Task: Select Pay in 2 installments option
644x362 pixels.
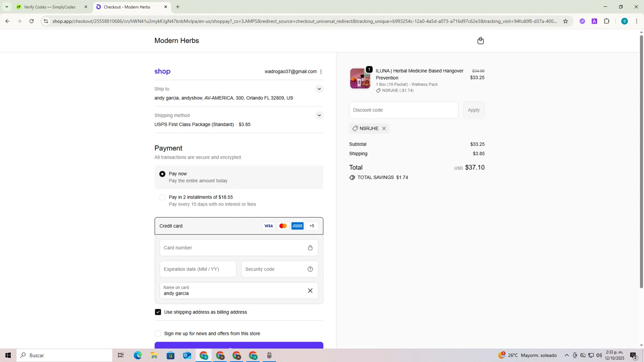Action: coord(162,197)
